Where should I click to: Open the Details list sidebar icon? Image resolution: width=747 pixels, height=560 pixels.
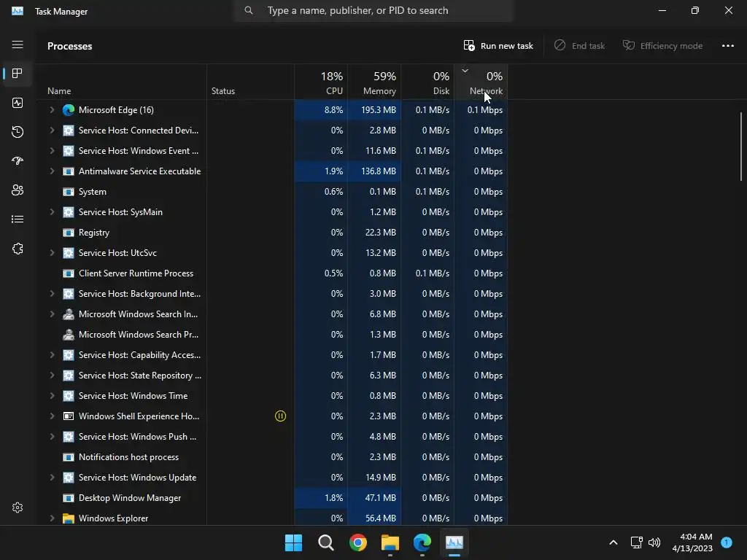click(18, 219)
